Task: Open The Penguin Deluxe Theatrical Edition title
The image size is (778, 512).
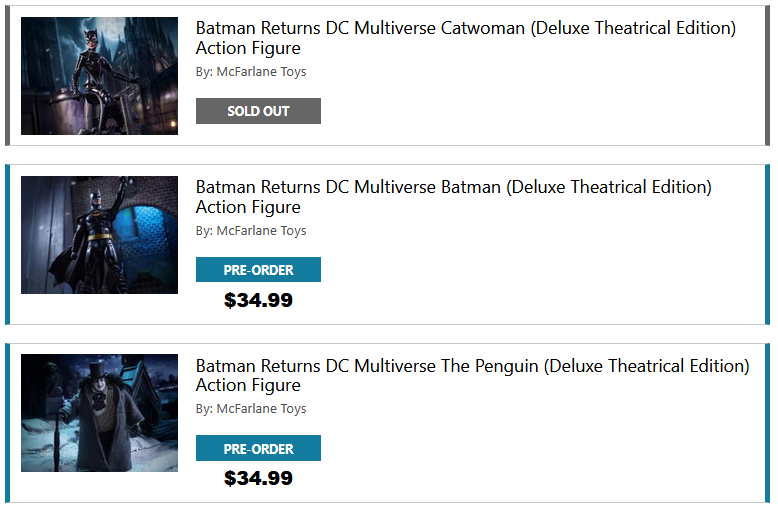Action: [x=472, y=375]
